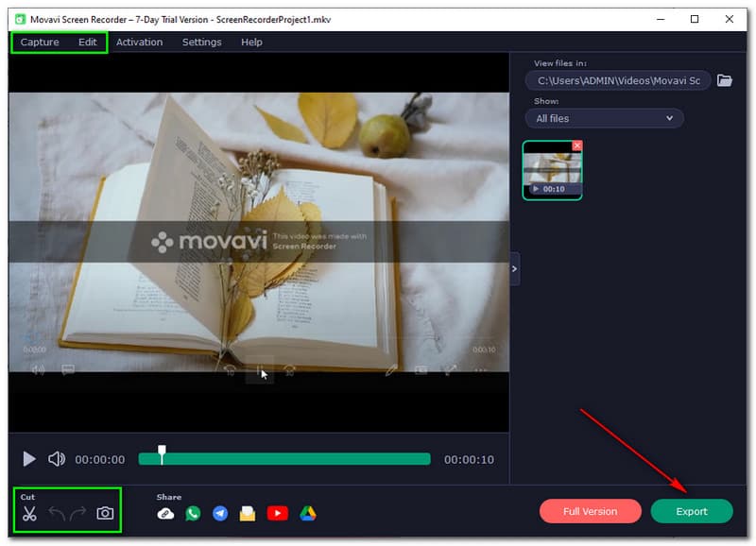Screen dimensions: 756x546
Task: Maximize the Movavi Screen Recorder window
Action: click(695, 19)
